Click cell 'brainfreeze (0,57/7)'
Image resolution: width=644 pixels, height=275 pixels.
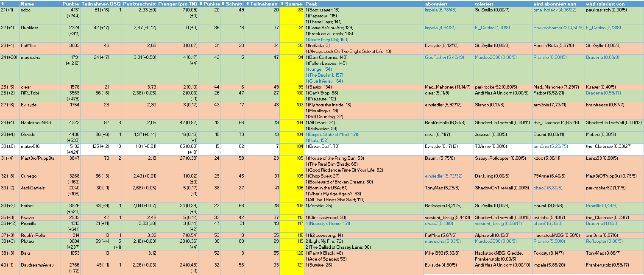pos(605,105)
